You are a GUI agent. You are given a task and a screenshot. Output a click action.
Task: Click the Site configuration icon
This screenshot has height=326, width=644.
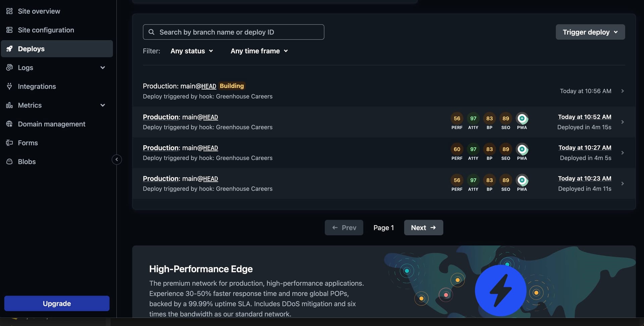tap(9, 30)
